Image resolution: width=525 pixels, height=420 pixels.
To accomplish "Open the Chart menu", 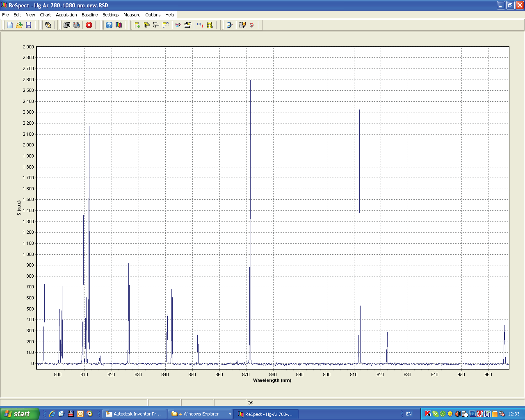I will 45,15.
